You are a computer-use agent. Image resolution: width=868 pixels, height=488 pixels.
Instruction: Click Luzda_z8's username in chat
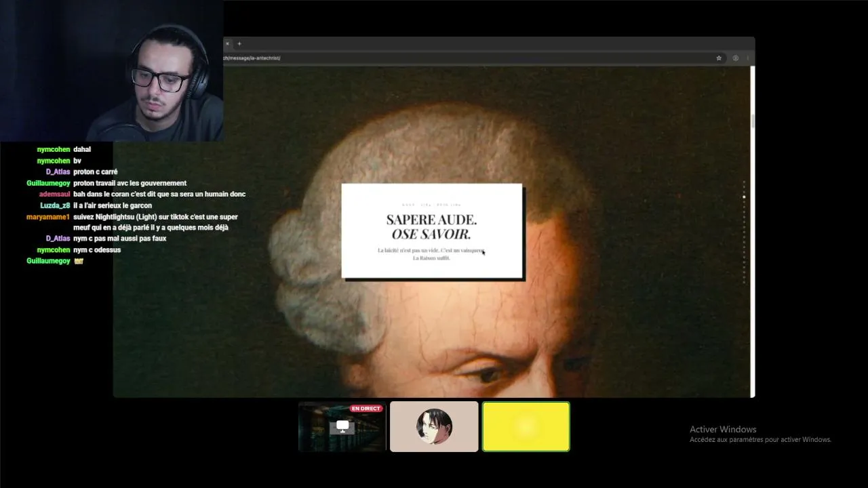[x=55, y=206]
